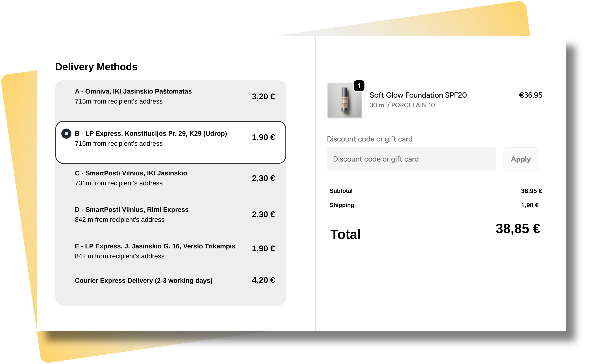
Task: Focus the Discount code or gift card field
Action: pos(411,159)
